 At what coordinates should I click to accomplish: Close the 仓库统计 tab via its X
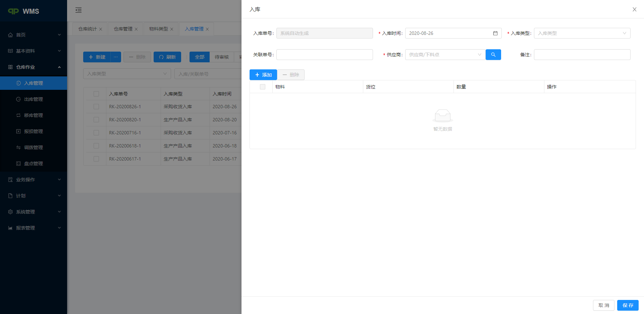point(101,29)
